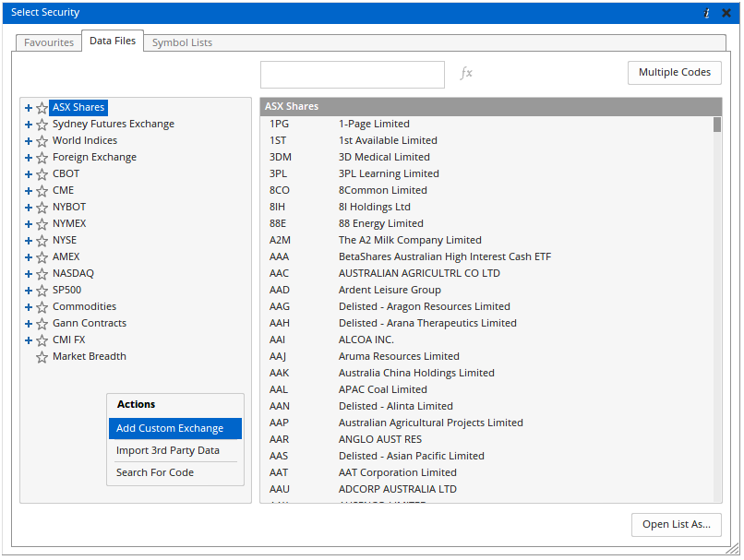Toggle favourite star for CBOT
Image resolution: width=744 pixels, height=560 pixels.
point(42,174)
